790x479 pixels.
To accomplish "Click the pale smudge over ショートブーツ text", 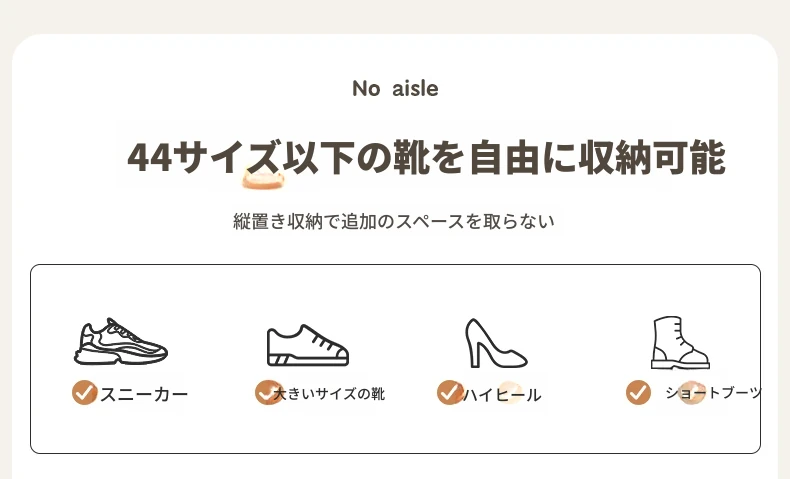I will coord(691,392).
